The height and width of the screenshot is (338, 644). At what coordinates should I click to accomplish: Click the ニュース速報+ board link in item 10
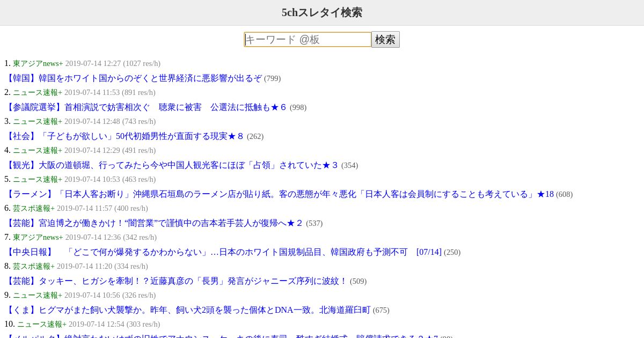tap(42, 324)
